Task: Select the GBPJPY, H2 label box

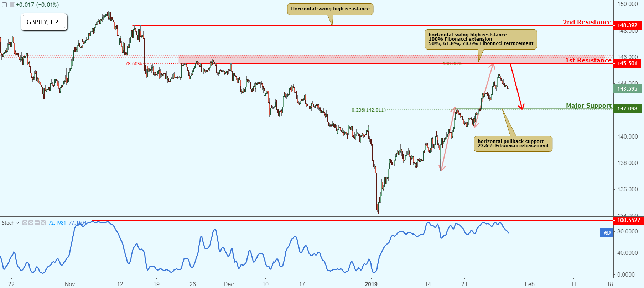Action: (44, 22)
